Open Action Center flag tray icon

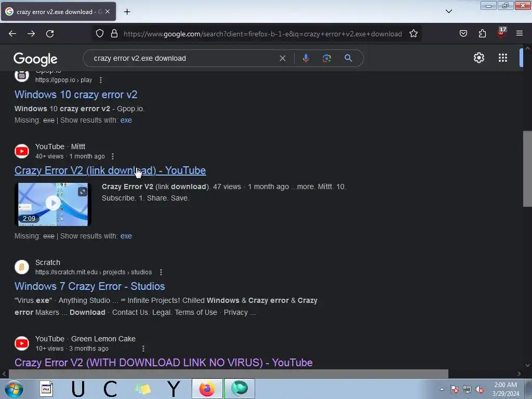click(x=454, y=390)
